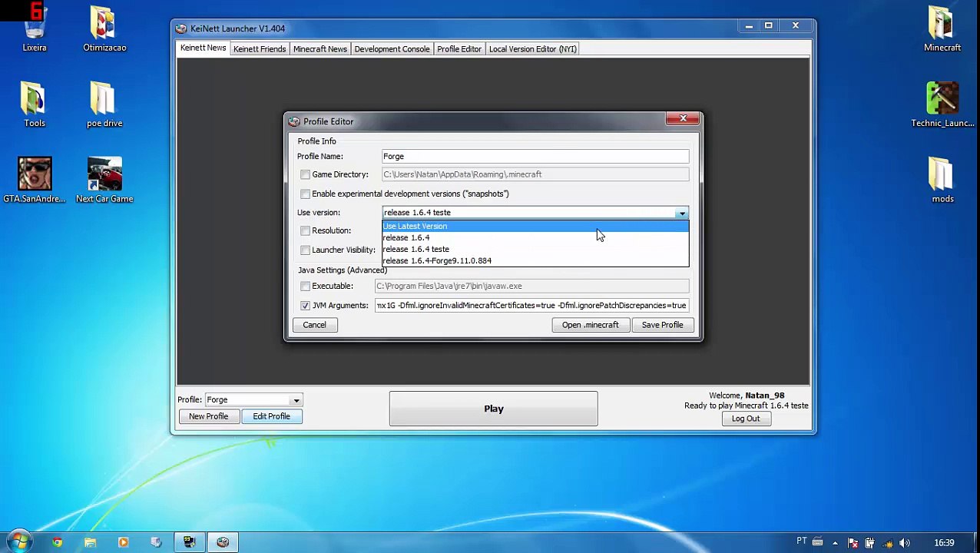This screenshot has width=980, height=553.
Task: Close the Profile Editor dialog
Action: coord(683,118)
